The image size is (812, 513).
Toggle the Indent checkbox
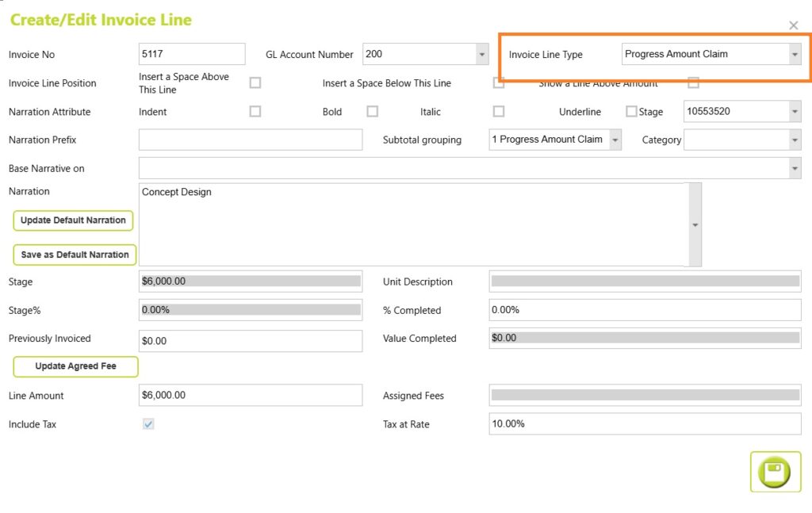255,111
